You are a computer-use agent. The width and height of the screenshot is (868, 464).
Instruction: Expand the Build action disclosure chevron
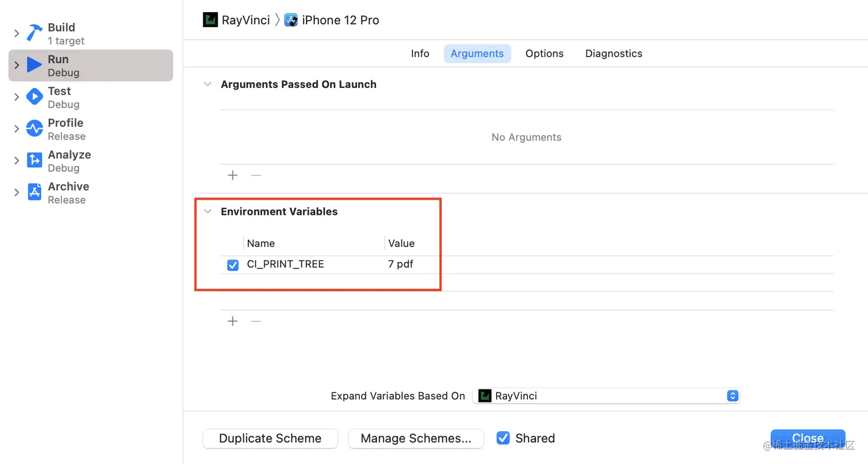click(17, 33)
